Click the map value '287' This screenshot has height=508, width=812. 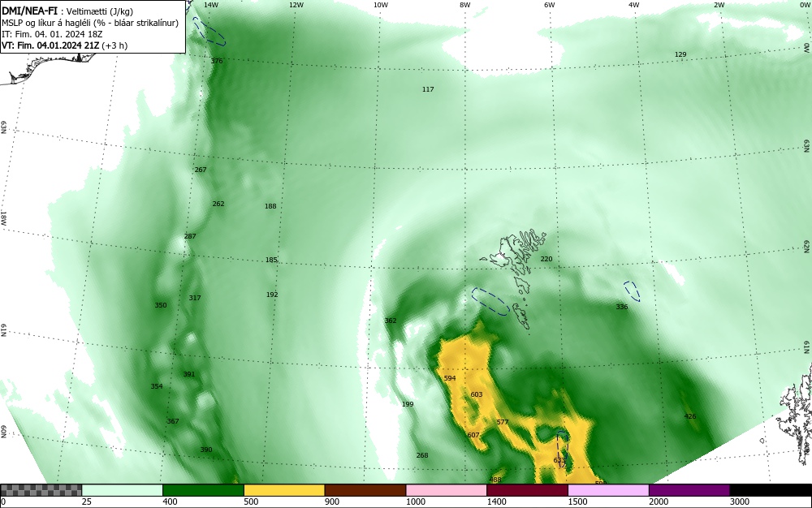coord(190,236)
